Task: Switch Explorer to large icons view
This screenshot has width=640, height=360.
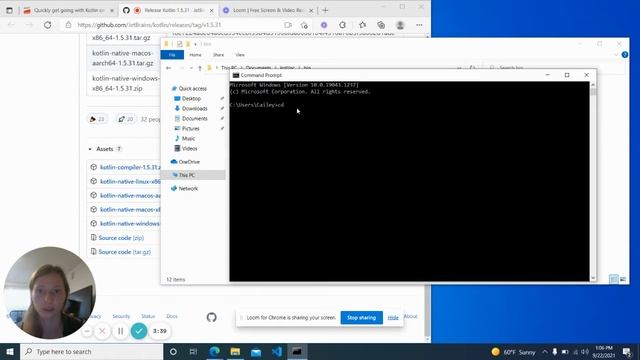Action: 623,279
